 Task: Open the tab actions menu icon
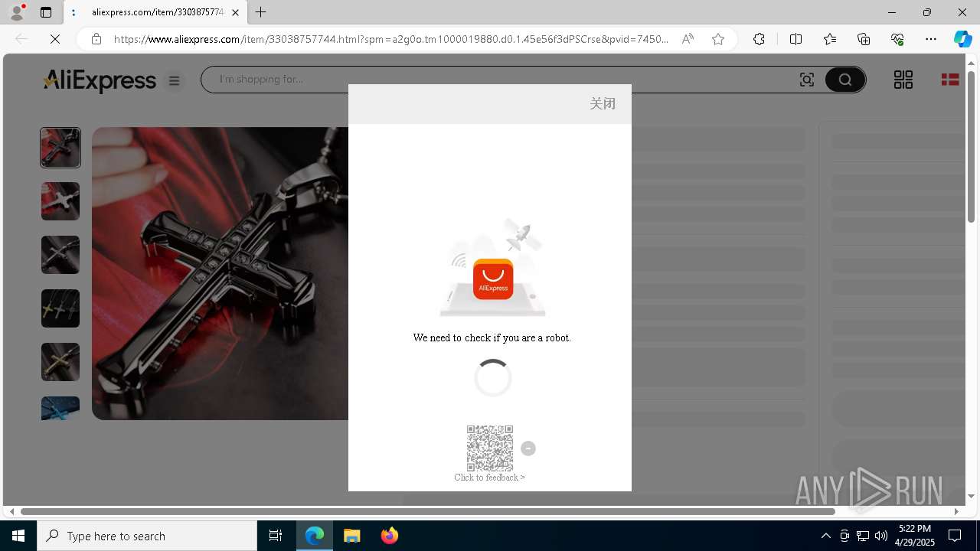pyautogui.click(x=46, y=12)
